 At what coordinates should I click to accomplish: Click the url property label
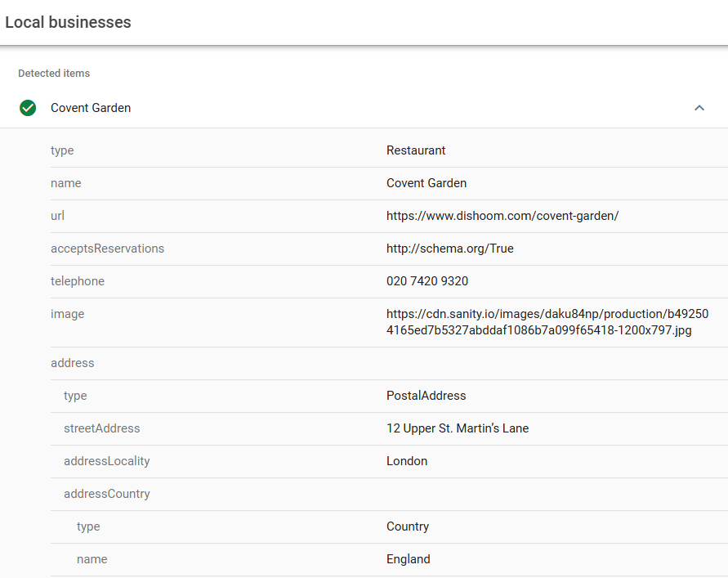[57, 216]
